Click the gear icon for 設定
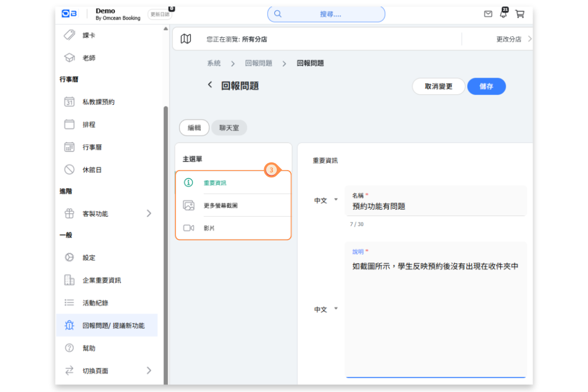The image size is (588, 392). [x=69, y=258]
